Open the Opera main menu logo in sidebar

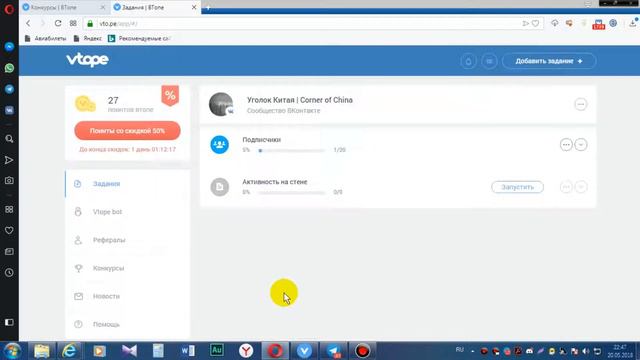(x=9, y=9)
